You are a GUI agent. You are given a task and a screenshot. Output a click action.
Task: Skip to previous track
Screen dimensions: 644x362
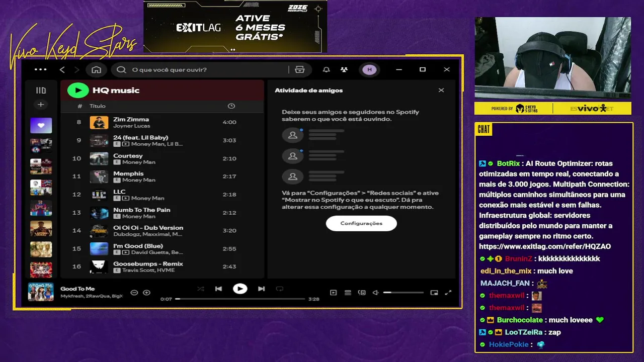[x=218, y=289]
